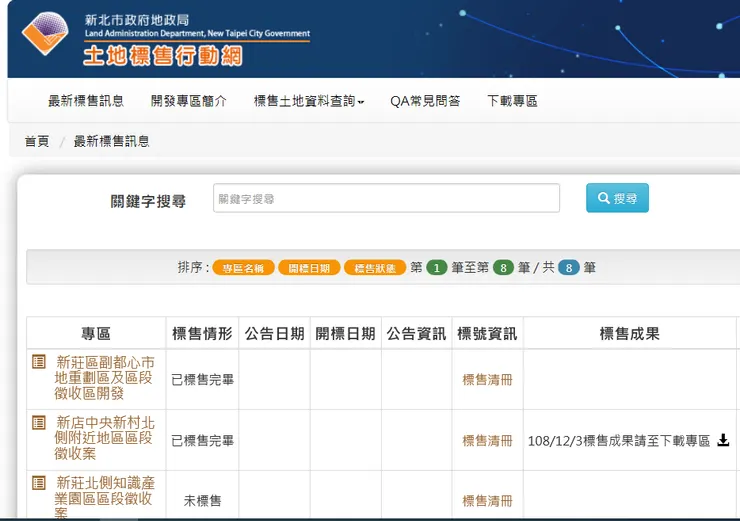
Task: Click list icon beside 新莊區副都心市地重劃區
Action: tap(39, 362)
